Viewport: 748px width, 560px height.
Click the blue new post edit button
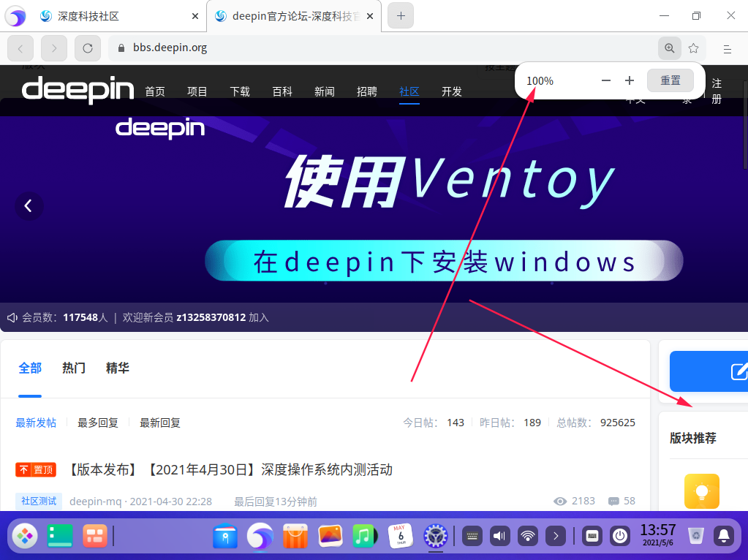[x=709, y=371]
